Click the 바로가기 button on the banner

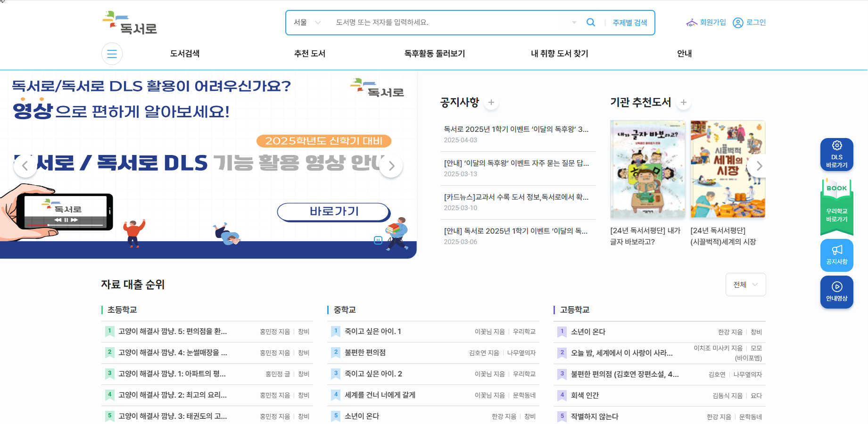click(333, 212)
